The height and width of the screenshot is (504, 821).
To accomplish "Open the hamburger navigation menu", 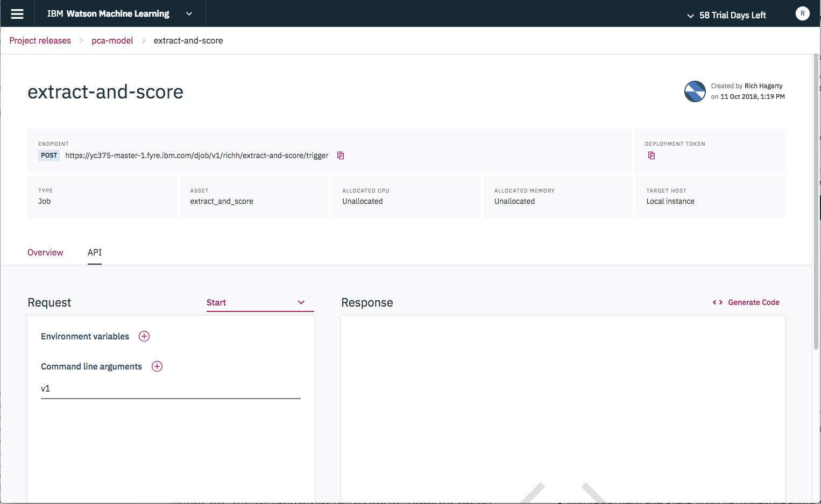I will [x=17, y=14].
